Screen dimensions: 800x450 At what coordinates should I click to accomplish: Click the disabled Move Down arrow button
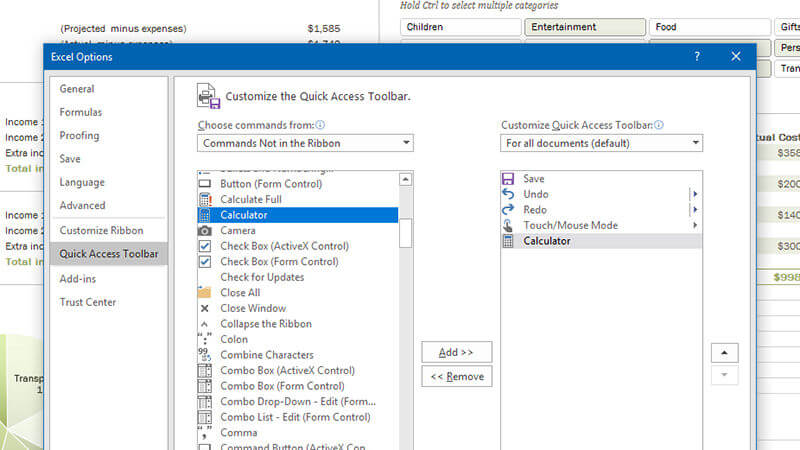724,376
